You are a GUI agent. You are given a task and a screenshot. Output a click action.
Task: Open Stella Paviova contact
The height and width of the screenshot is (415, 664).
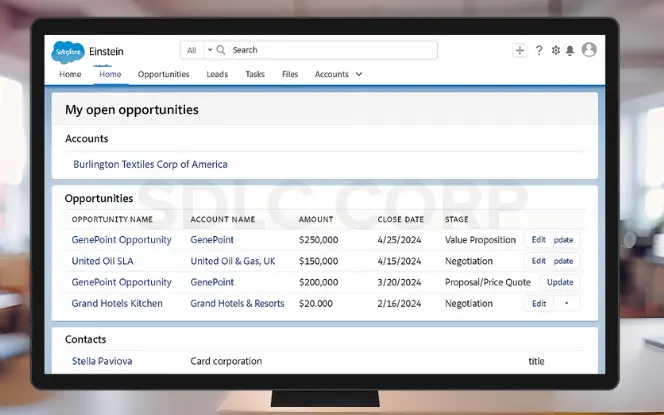[x=102, y=361]
